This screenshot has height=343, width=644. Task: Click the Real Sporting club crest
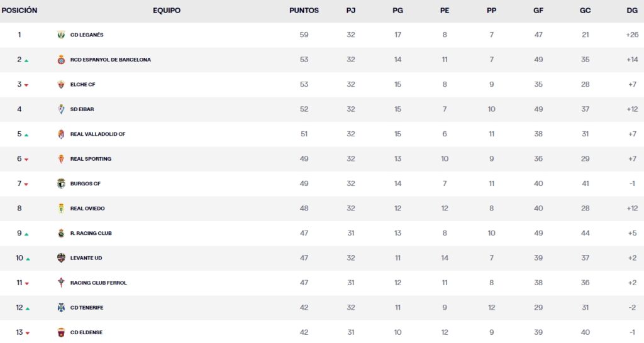61,159
